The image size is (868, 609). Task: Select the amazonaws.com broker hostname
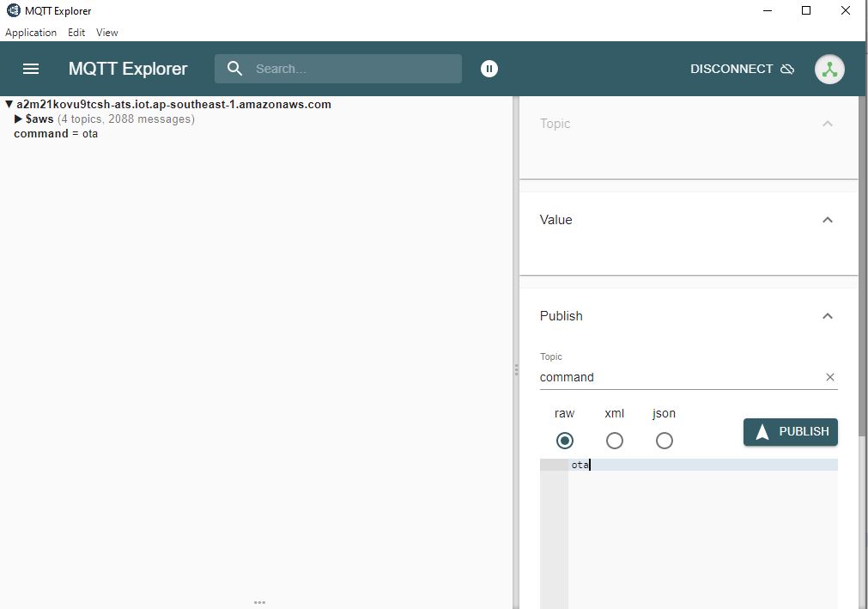(173, 104)
